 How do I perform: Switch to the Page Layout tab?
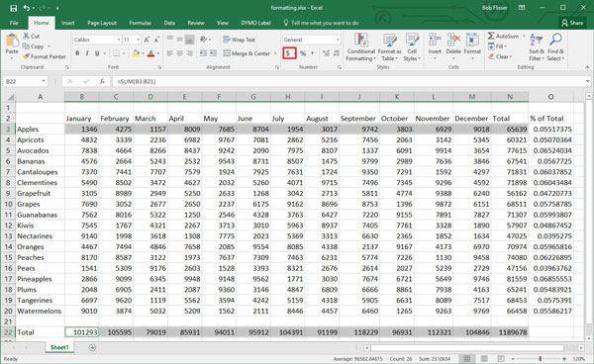pyautogui.click(x=102, y=23)
